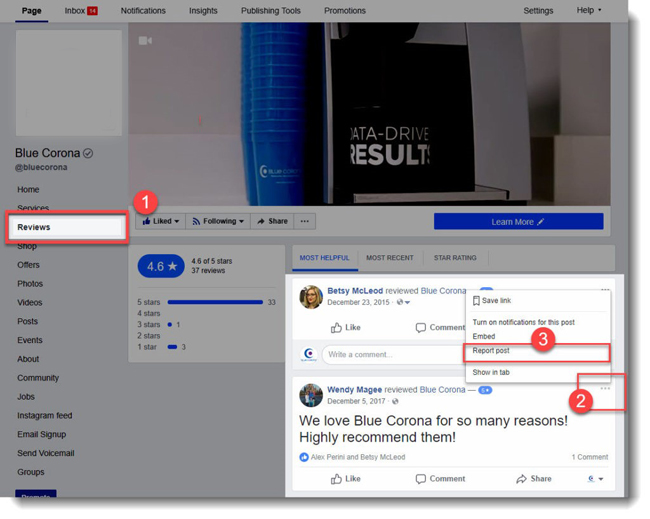Open Groups in the sidebar
Screen dimensions: 650x519
31,472
